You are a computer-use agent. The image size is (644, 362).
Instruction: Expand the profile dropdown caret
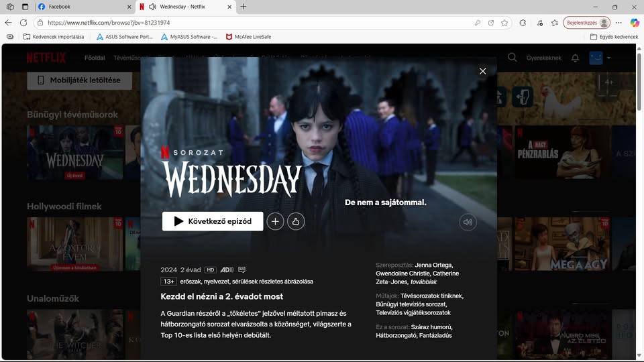coord(608,58)
